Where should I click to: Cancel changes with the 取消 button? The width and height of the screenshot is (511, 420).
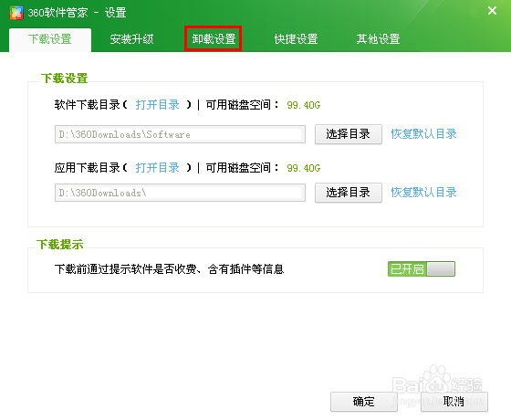coord(454,402)
